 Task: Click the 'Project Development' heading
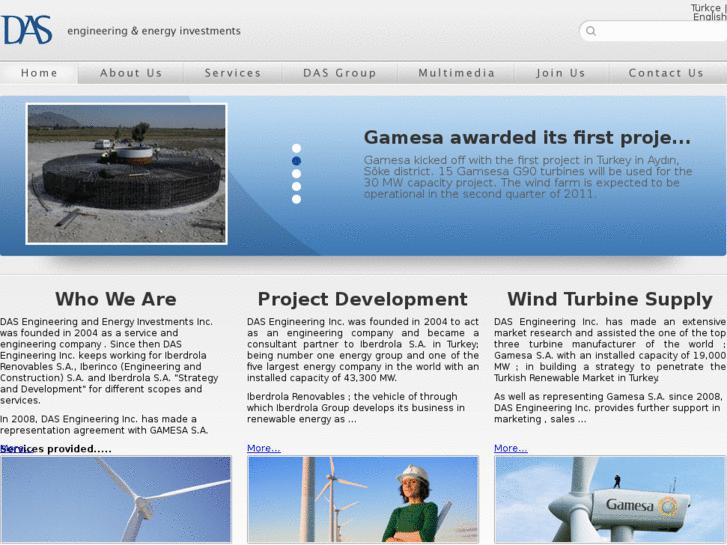pos(363,299)
